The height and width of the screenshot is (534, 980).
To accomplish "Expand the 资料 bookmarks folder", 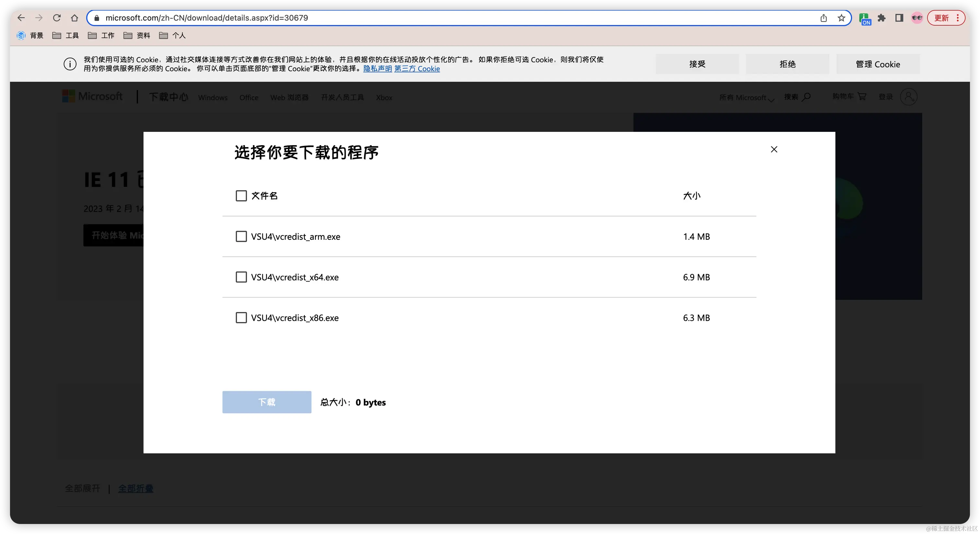I will (x=137, y=35).
